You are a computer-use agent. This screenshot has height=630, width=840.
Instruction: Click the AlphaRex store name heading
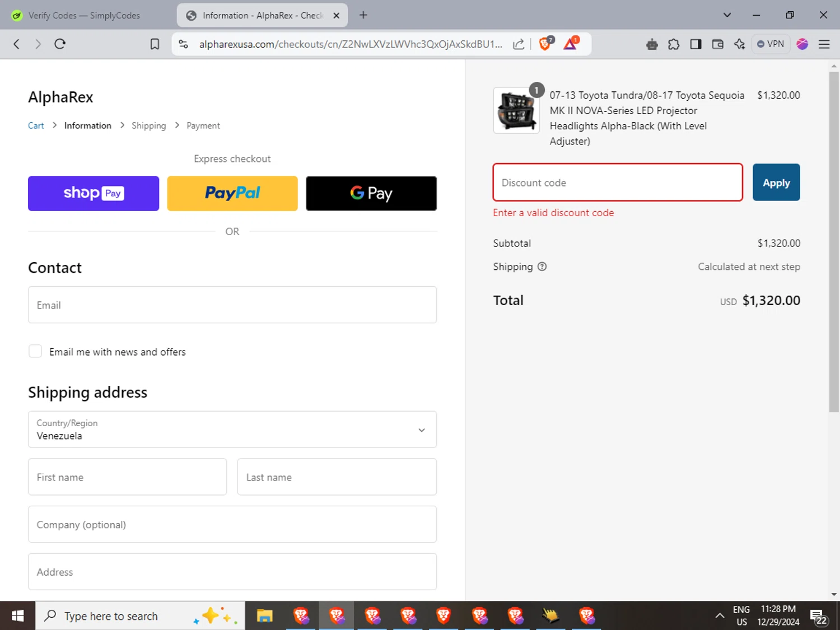[60, 97]
